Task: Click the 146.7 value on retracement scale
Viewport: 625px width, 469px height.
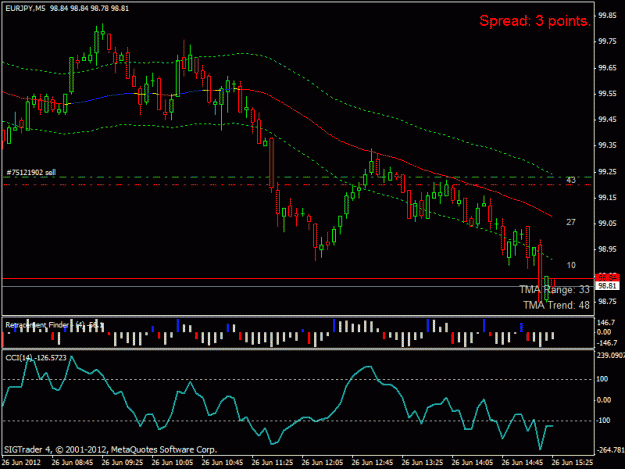Action: tap(606, 322)
